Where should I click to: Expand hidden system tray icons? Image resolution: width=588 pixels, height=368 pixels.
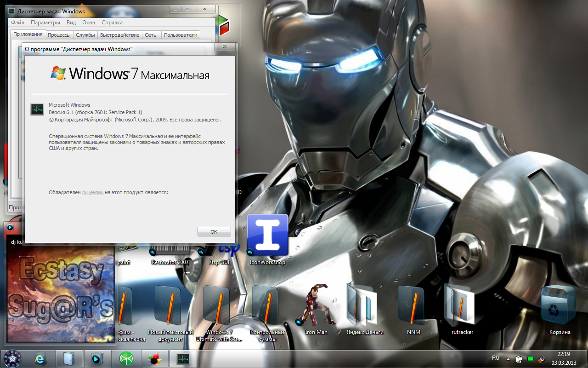point(508,359)
